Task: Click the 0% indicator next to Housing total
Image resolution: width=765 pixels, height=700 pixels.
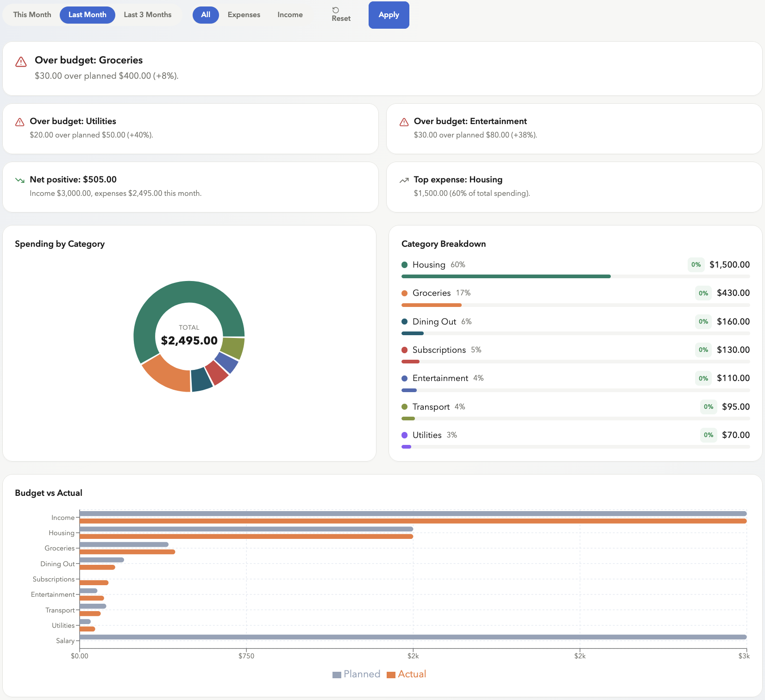Action: [696, 264]
